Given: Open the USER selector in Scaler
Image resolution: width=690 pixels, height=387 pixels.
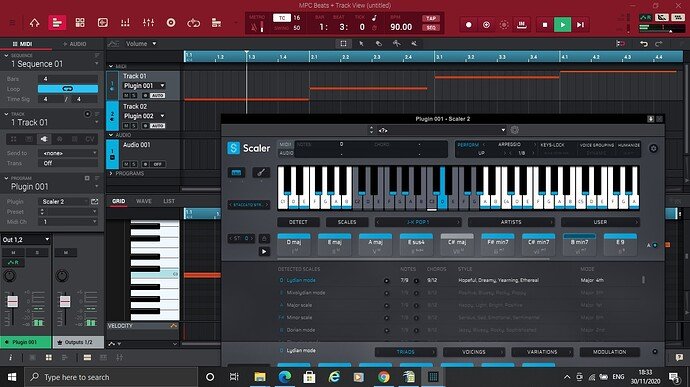Looking at the screenshot, I should (x=600, y=222).
